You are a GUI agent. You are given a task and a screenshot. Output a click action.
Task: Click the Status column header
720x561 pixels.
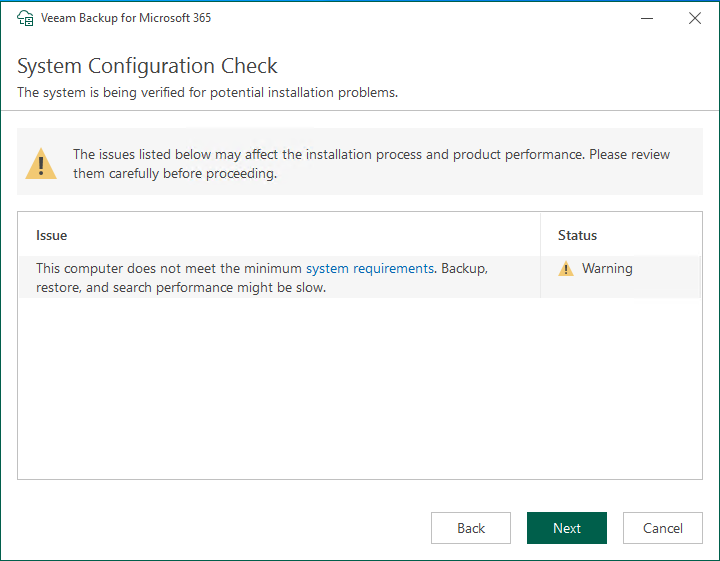point(577,235)
